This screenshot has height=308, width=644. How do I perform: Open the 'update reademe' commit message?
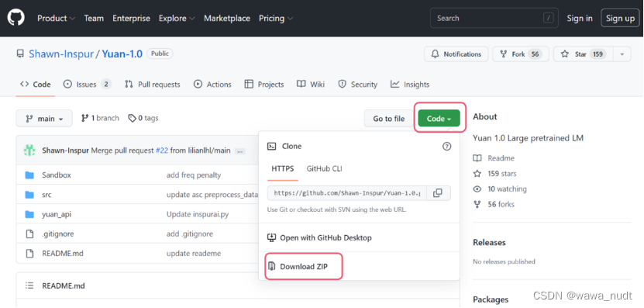[x=194, y=254]
